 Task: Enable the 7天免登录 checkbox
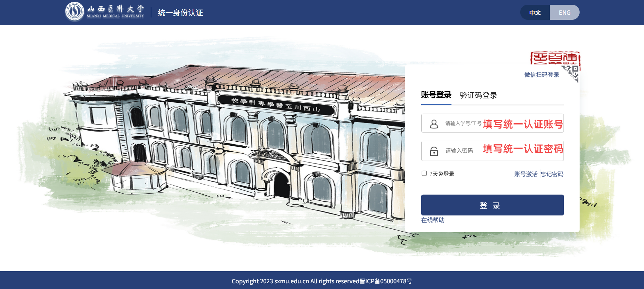424,173
